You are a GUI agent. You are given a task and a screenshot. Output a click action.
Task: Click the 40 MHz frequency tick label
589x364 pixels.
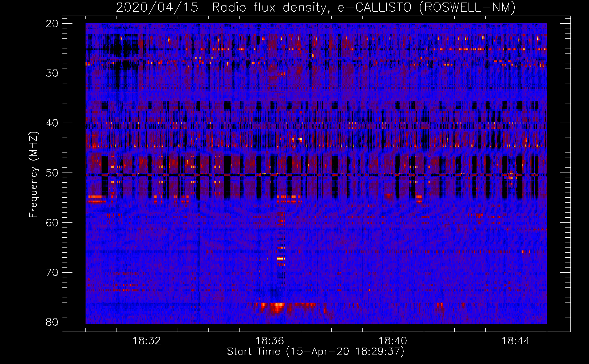(52, 123)
